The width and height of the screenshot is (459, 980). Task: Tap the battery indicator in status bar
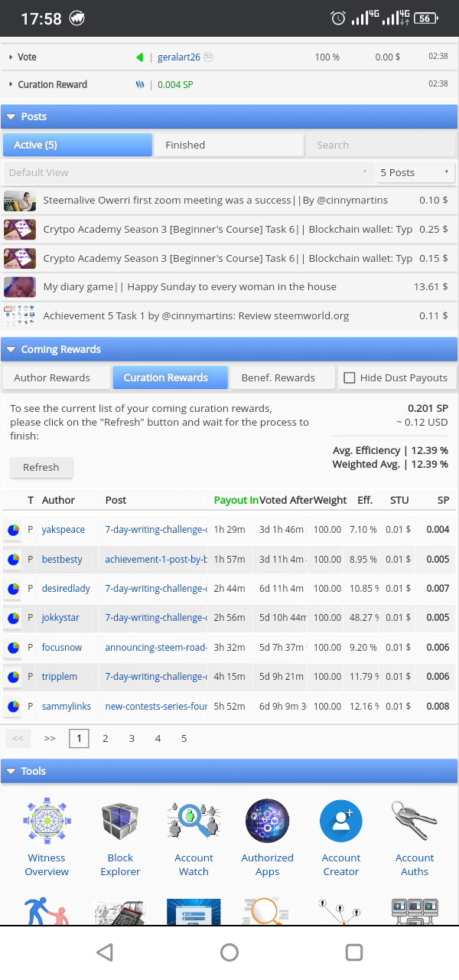426,18
